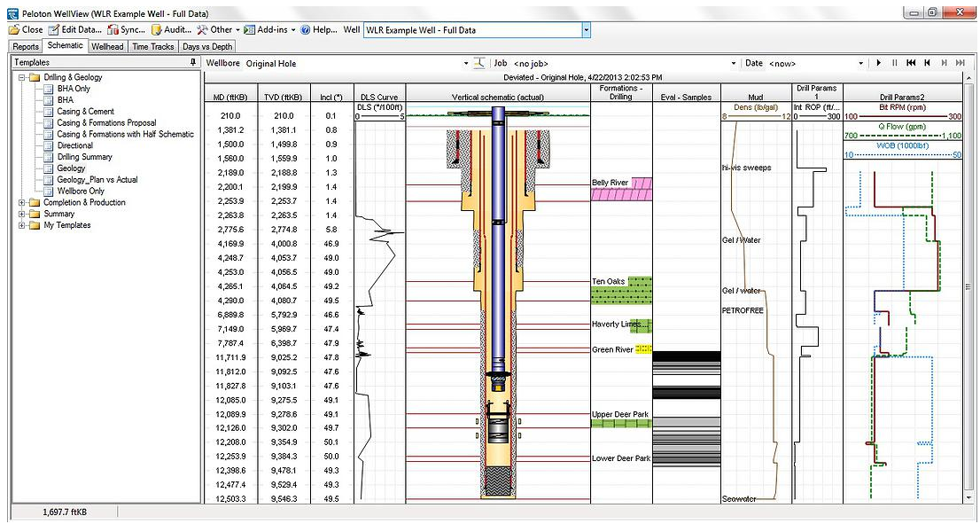Select the BHA Only template
Screen dimensions: 980x524
[74, 89]
